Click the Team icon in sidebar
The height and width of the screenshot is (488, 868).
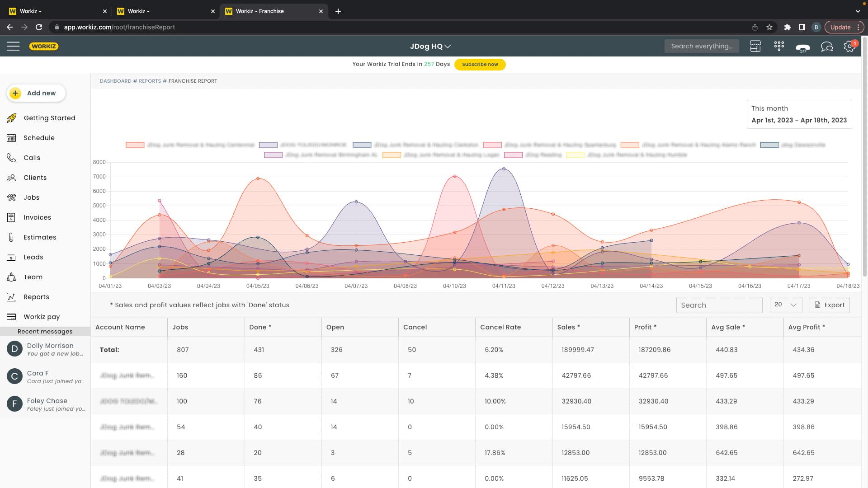coord(11,277)
